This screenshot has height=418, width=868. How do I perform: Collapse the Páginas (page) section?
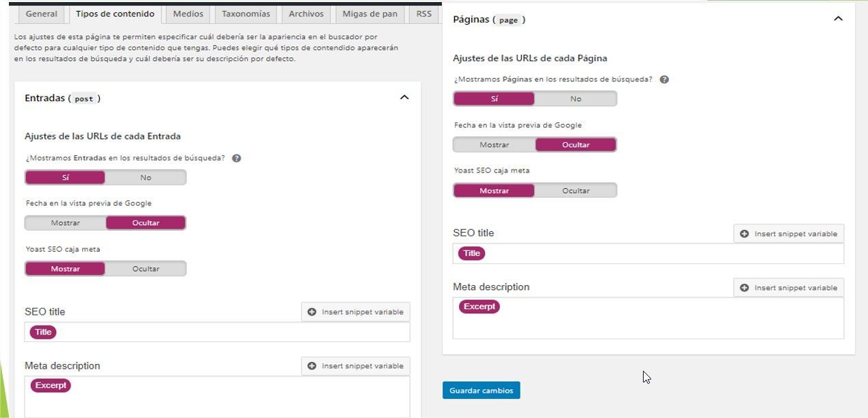838,19
